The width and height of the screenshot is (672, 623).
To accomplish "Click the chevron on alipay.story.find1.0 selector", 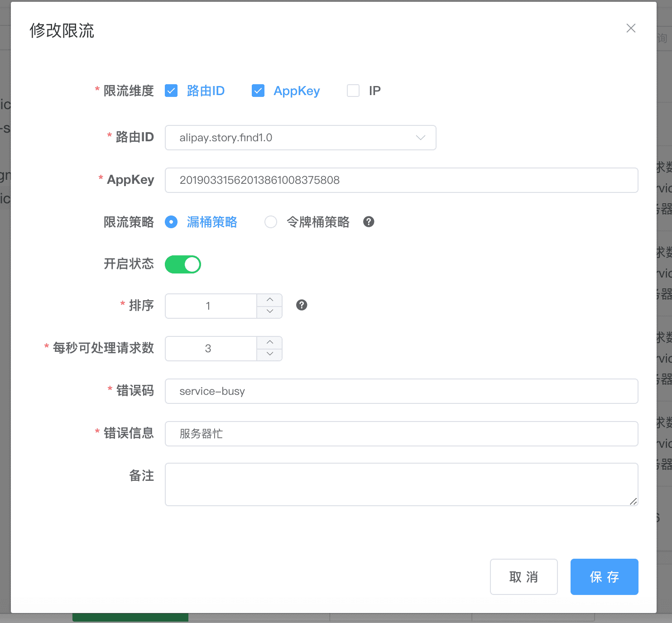I will [x=420, y=138].
